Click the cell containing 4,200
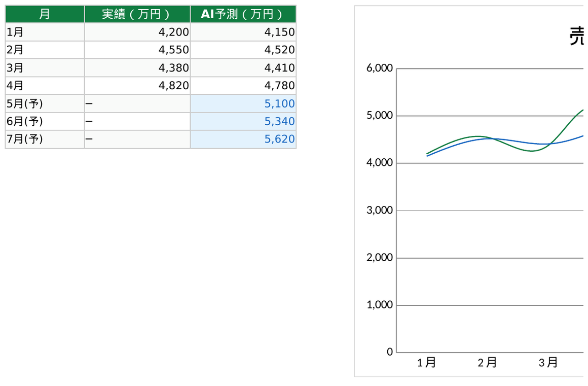This screenshot has height=386, width=588. 137,32
